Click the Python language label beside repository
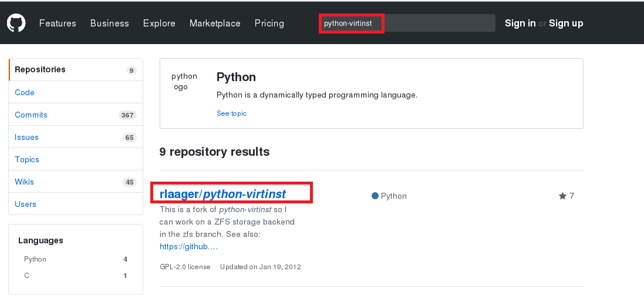 tap(393, 196)
